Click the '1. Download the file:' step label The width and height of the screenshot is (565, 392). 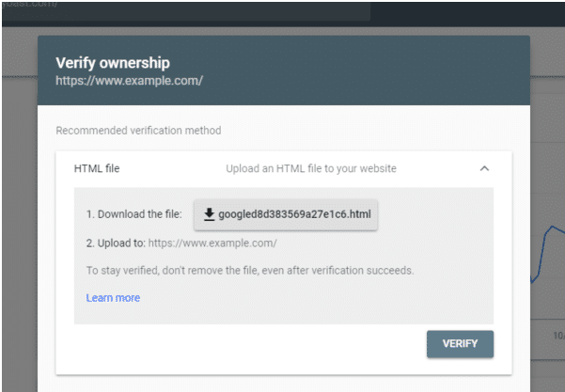tap(134, 214)
